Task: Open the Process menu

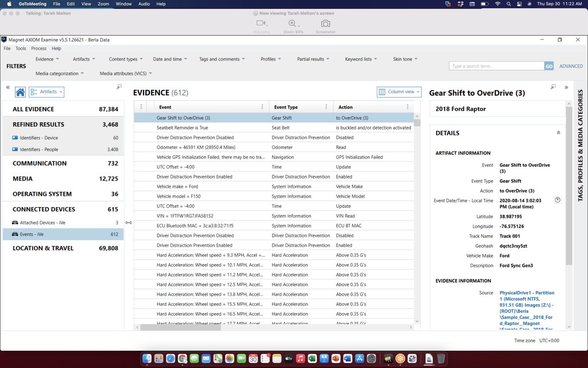Action: (x=39, y=49)
